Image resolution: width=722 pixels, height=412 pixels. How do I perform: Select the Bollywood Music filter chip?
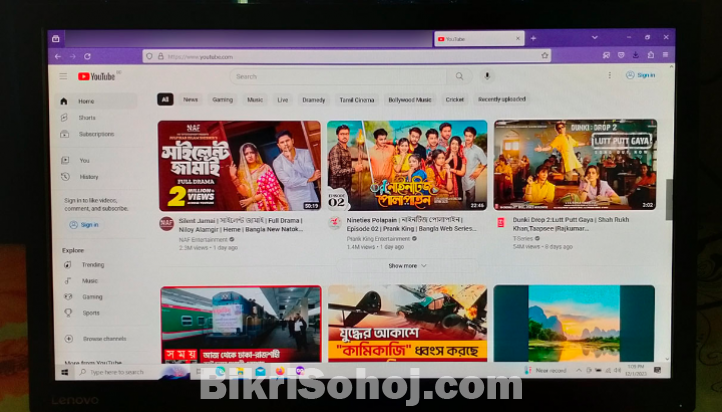410,100
